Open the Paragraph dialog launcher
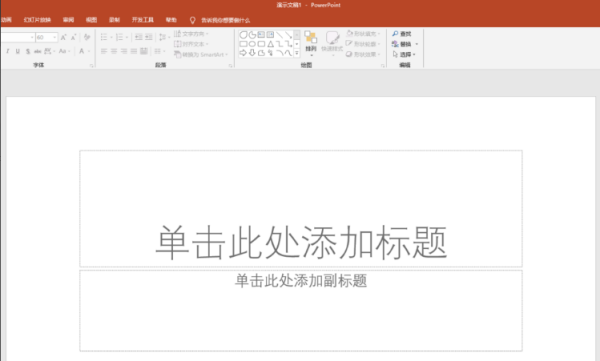The height and width of the screenshot is (361, 600). pyautogui.click(x=230, y=66)
